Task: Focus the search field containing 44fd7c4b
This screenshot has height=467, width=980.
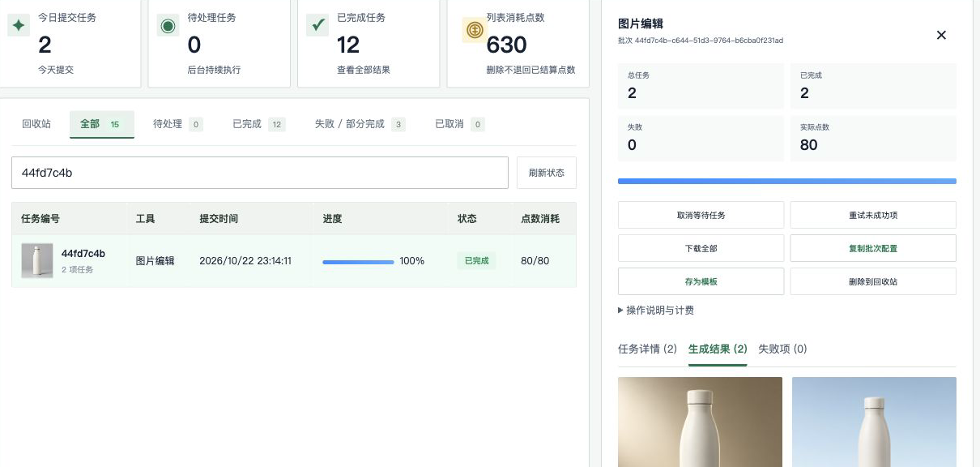Action: [260, 173]
